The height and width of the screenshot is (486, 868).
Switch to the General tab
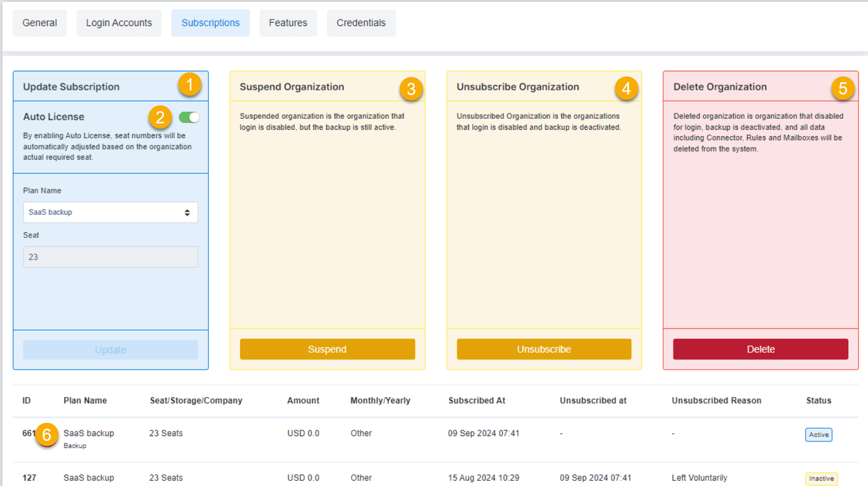click(40, 23)
